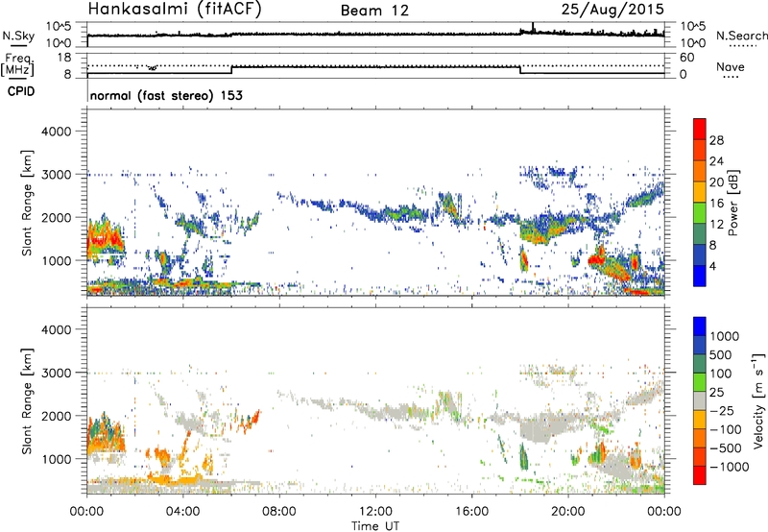This screenshot has height=532, width=768.
Task: Click the 'Time UT' axis title
Action: (375, 526)
